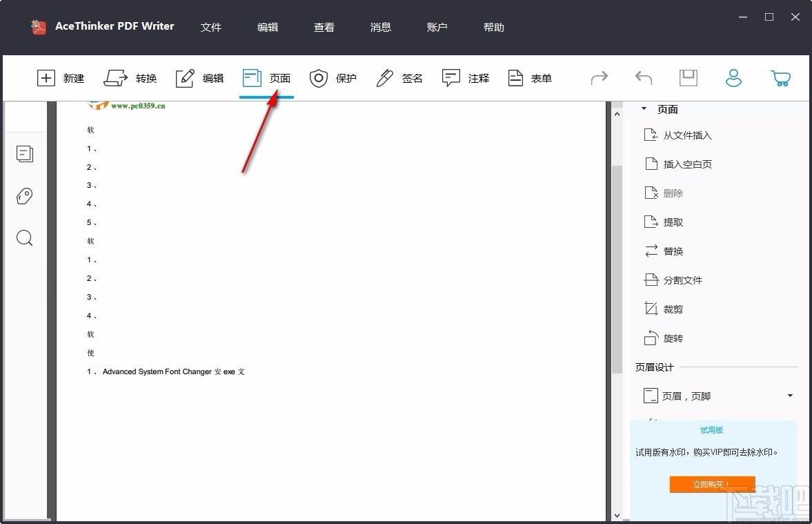Click the scrollbar down arrow
812x524 pixels.
tap(617, 515)
